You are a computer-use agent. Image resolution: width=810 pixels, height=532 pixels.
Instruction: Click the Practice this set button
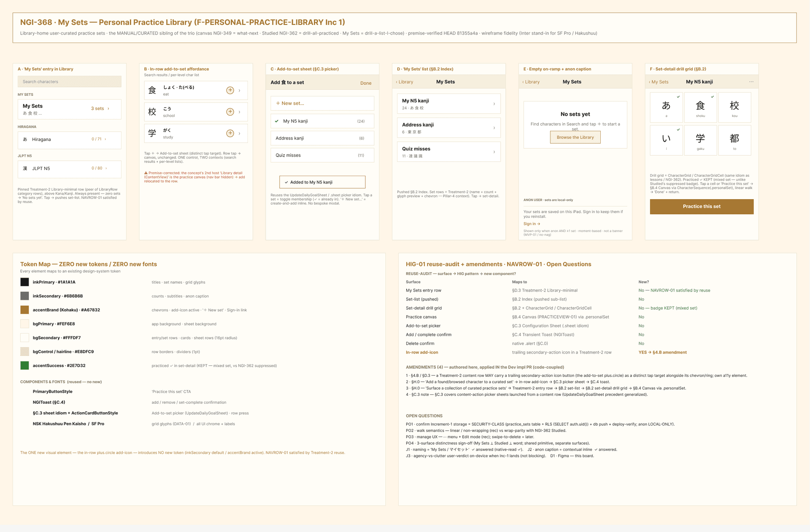coord(702,207)
